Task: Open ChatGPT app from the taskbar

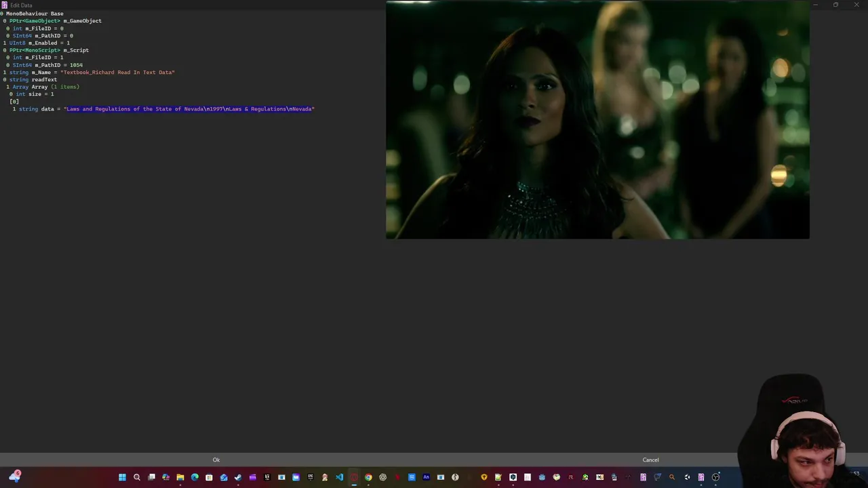Action: 383,477
